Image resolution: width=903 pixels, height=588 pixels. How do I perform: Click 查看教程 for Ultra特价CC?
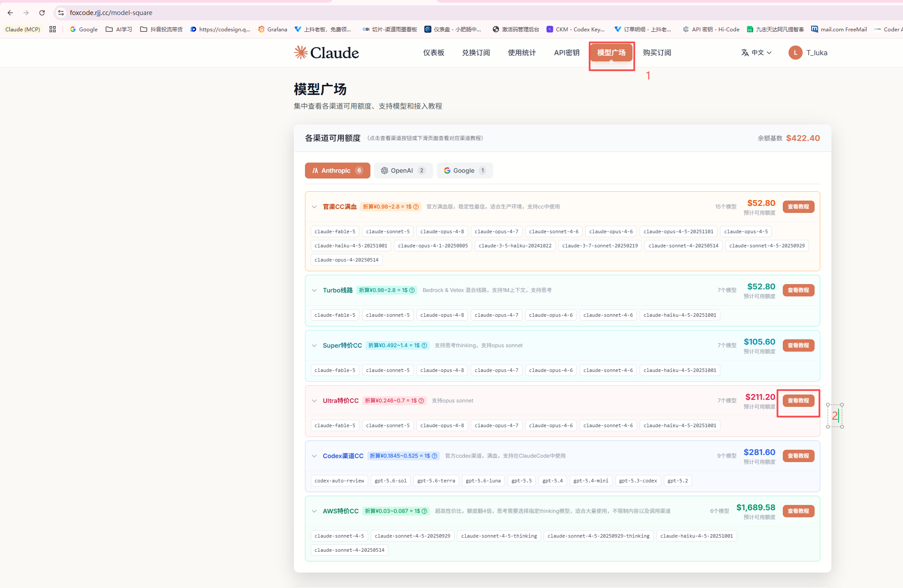pos(798,401)
